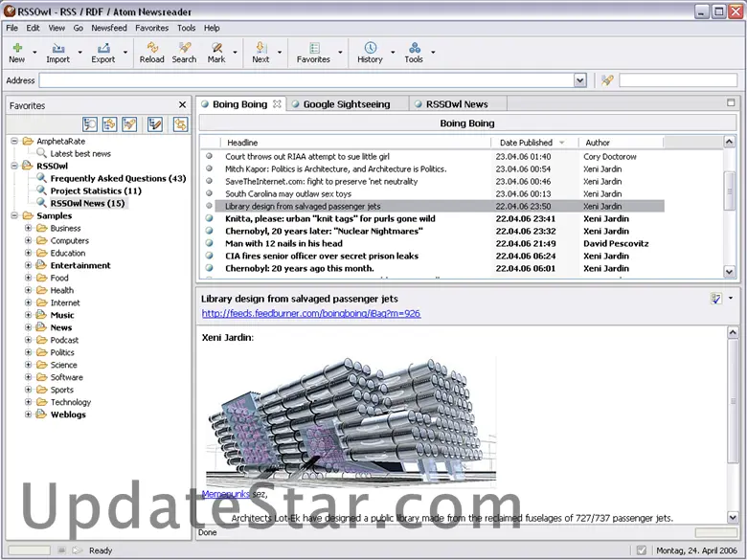Click the New toolbar icon
The width and height of the screenshot is (747, 560).
(17, 48)
